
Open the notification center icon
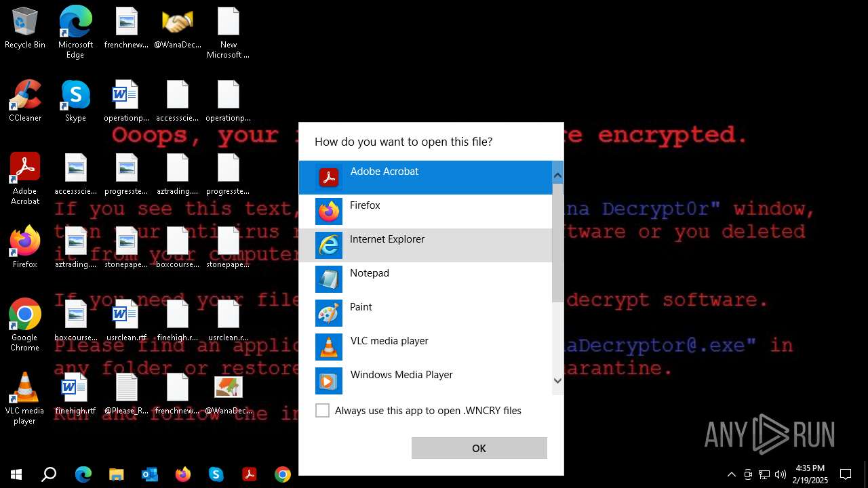[x=846, y=474]
